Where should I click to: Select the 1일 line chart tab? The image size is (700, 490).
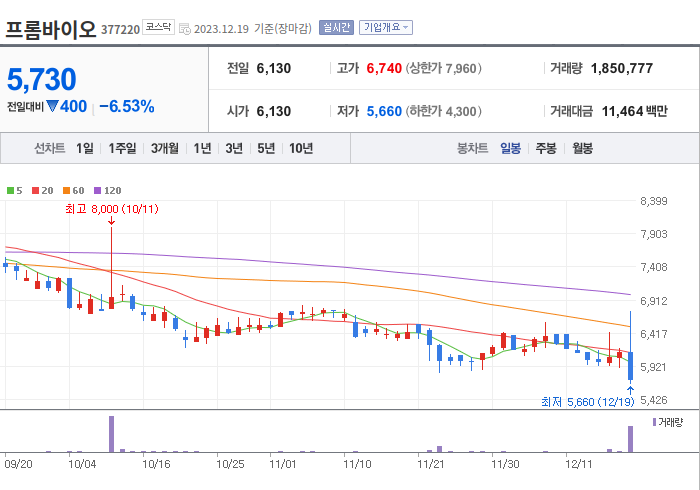click(85, 148)
